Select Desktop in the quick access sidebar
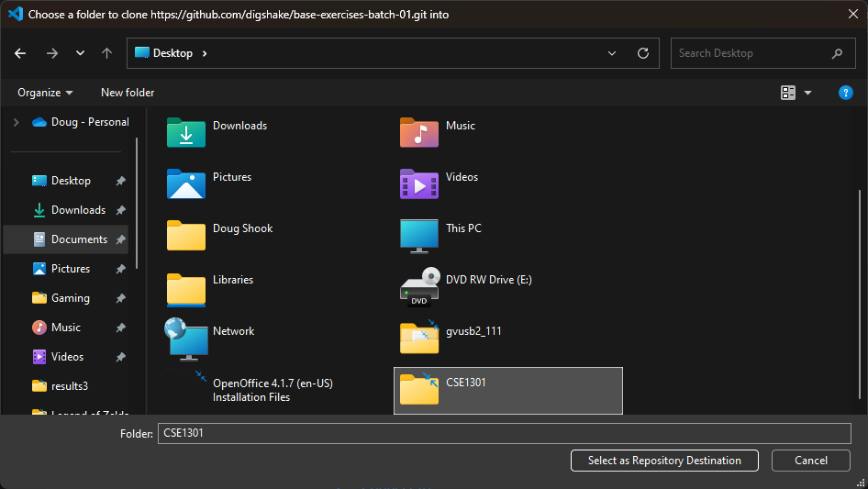Image resolution: width=868 pixels, height=489 pixels. 71,181
